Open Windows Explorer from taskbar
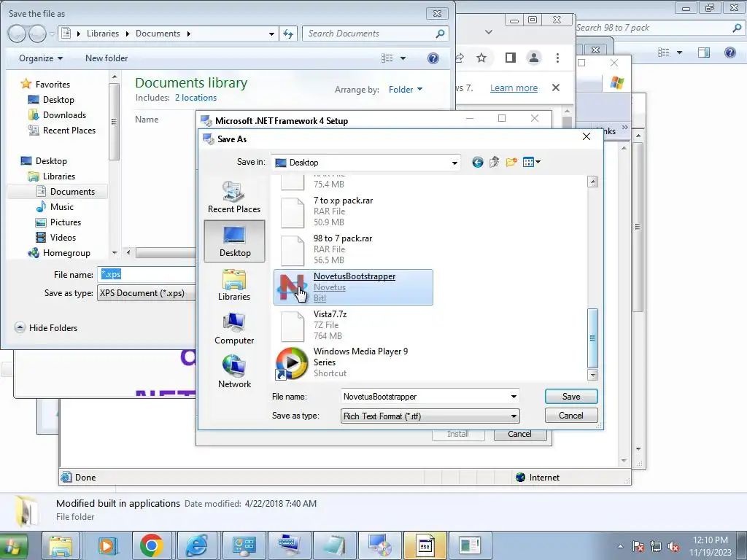This screenshot has height=560, width=747. tap(61, 545)
